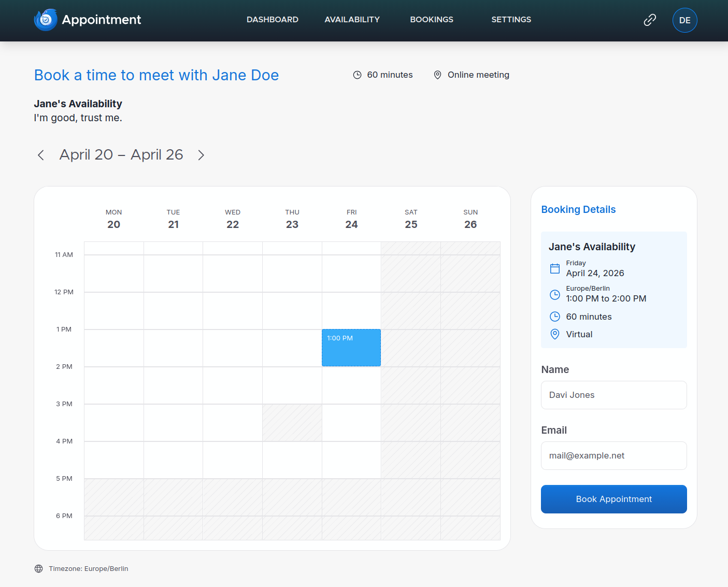
Task: Click the 3 PM time label
Action: (64, 404)
